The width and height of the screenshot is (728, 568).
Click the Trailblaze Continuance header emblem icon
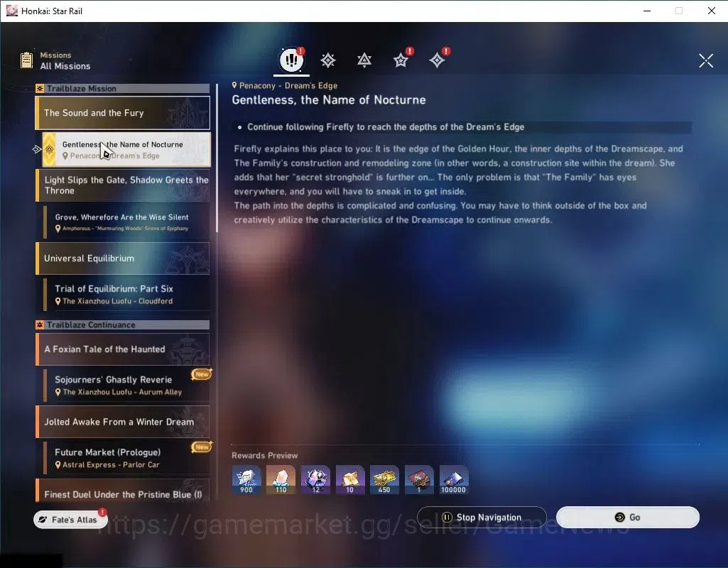40,325
